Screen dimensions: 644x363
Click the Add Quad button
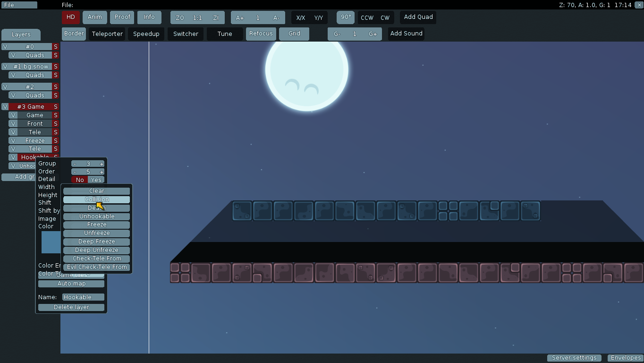pyautogui.click(x=418, y=17)
